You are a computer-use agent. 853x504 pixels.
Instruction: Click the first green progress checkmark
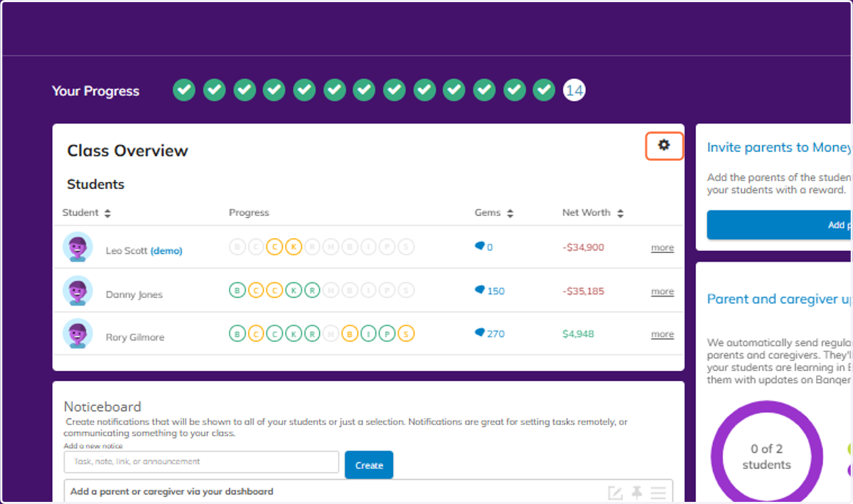184,90
